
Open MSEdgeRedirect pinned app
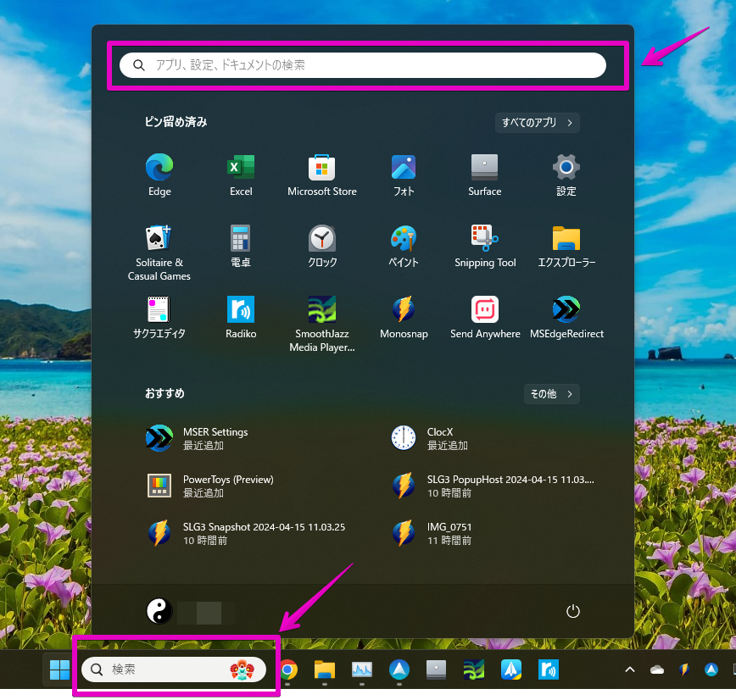[566, 317]
